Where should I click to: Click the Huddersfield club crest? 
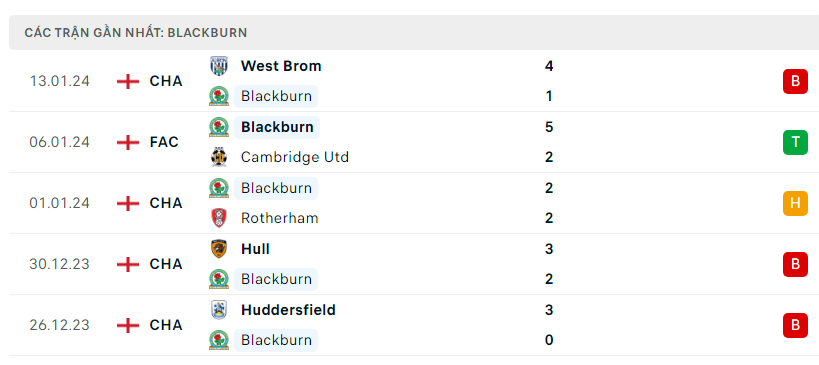(x=219, y=310)
